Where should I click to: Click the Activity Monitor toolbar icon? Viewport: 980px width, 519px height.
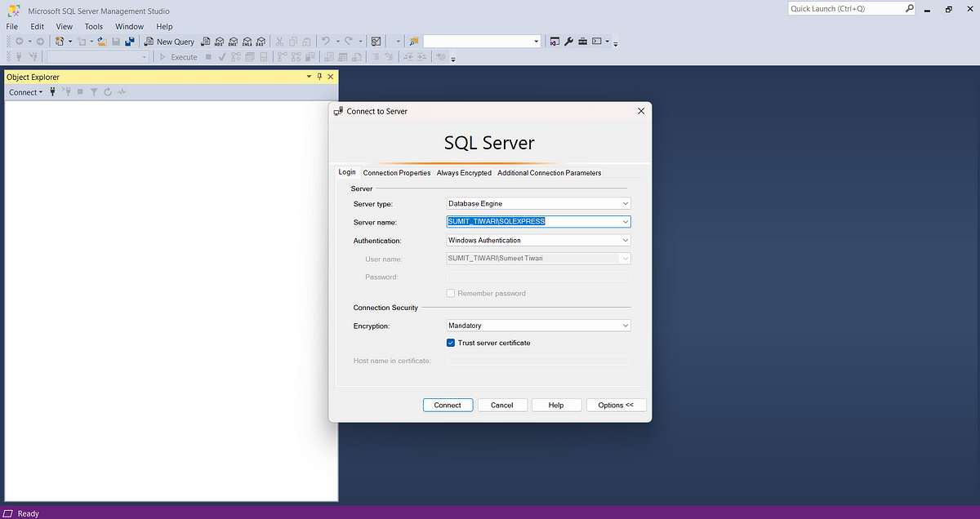(376, 41)
